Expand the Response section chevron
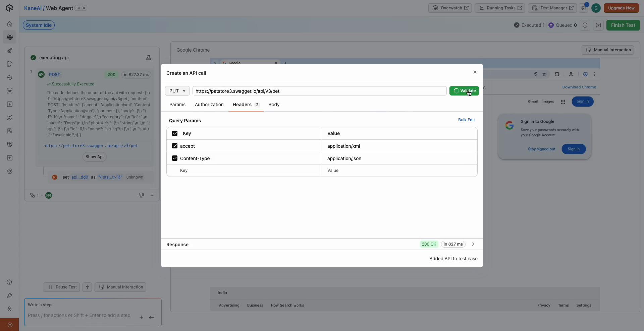 point(473,245)
